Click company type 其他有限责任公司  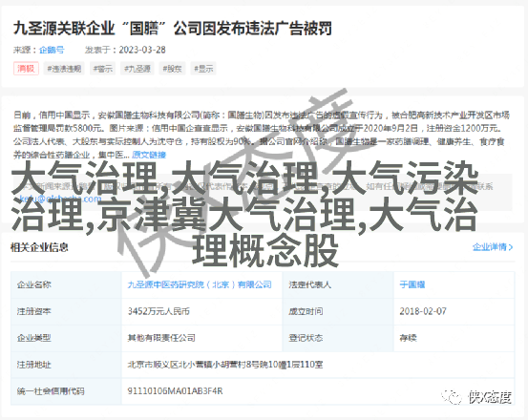(x=161, y=338)
